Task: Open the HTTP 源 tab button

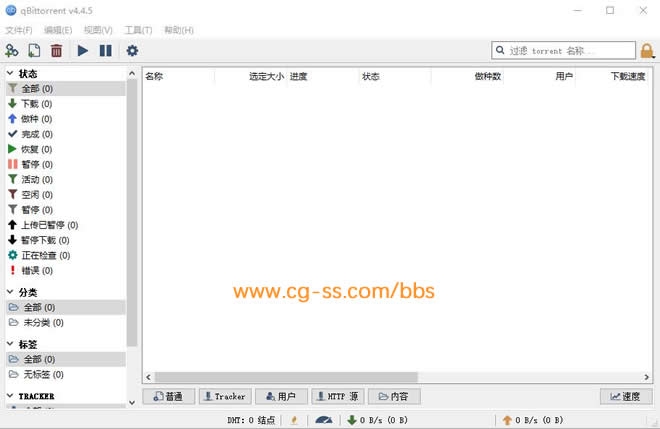Action: 337,397
